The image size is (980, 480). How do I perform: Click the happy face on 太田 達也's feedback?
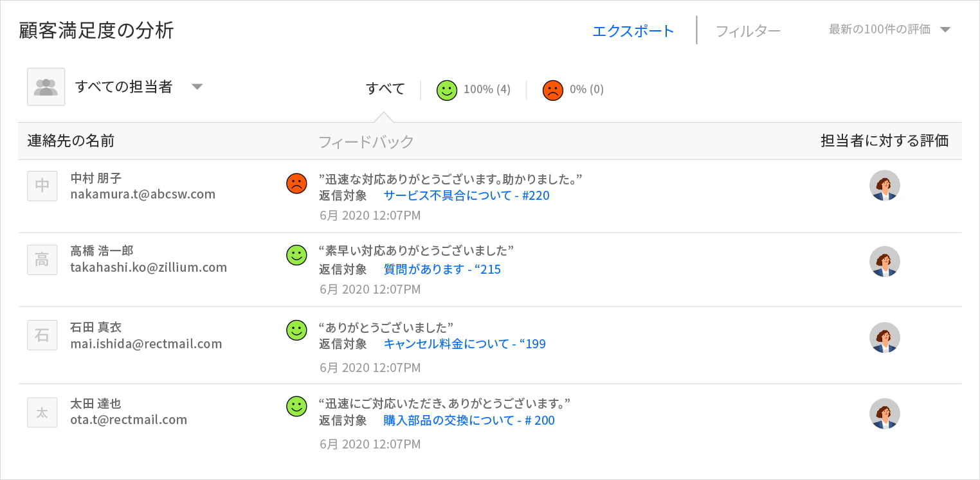pyautogui.click(x=296, y=406)
